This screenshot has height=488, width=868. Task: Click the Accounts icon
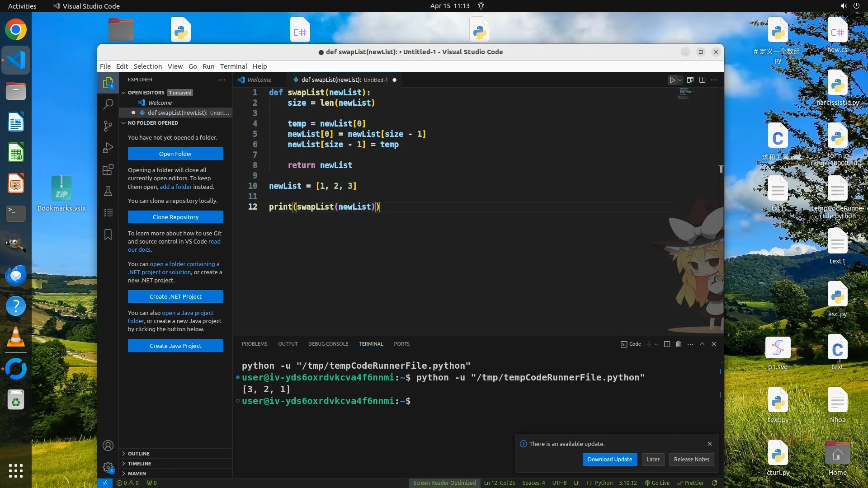(108, 446)
